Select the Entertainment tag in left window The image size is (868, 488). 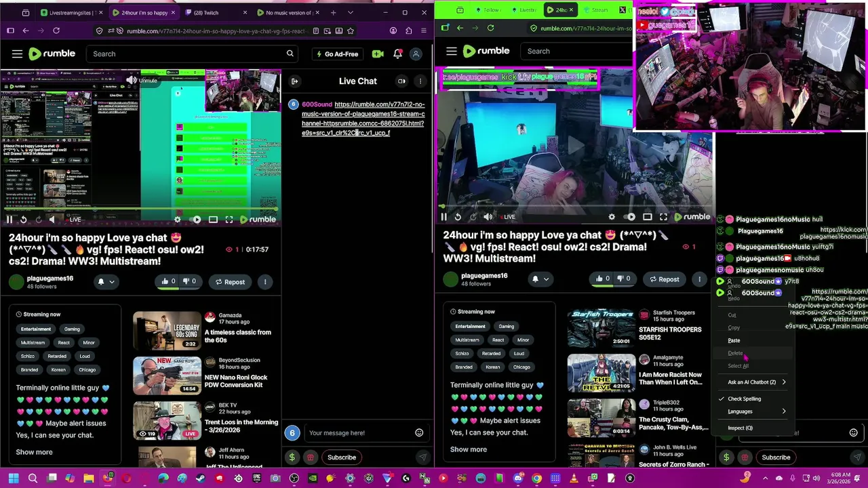coord(35,329)
